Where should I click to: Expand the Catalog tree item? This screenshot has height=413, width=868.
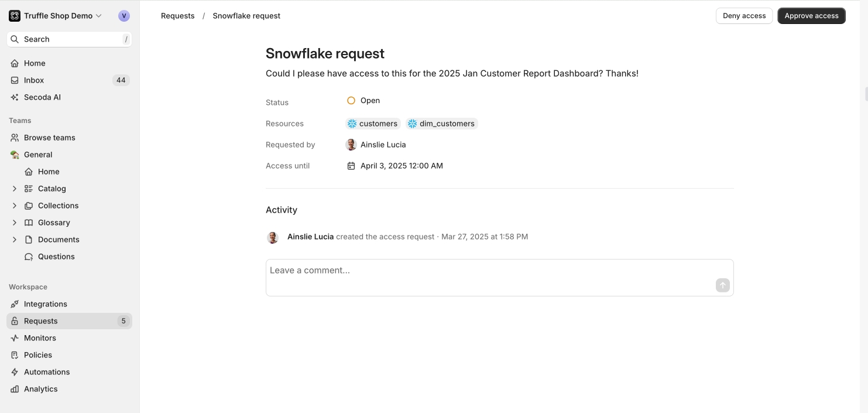15,189
